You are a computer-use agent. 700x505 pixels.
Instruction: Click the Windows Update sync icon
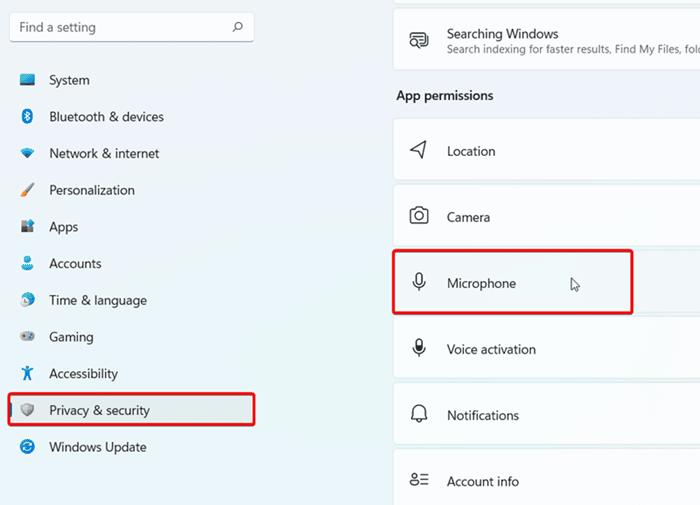pyautogui.click(x=28, y=447)
